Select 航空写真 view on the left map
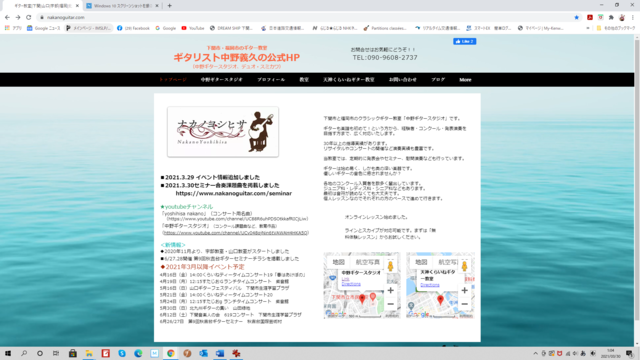Image resolution: width=640 pixels, height=360 pixels. 367,262
